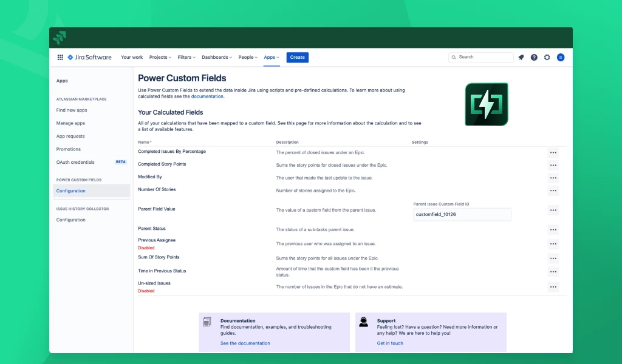The height and width of the screenshot is (364, 622).
Task: Open the notifications icon
Action: point(521,58)
